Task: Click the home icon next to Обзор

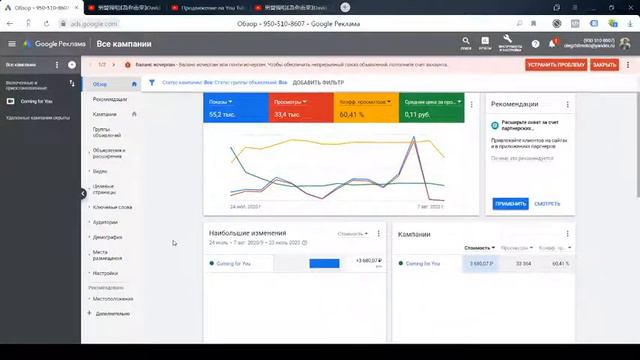Action: (x=134, y=84)
